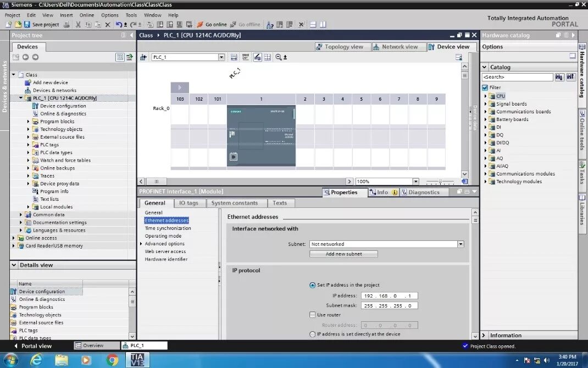Undo the last action
The width and height of the screenshot is (588, 368).
119,24
